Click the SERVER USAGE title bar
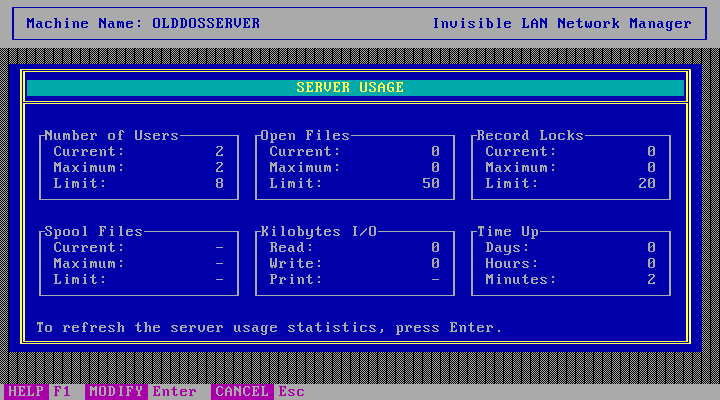This screenshot has width=720, height=400. point(355,88)
